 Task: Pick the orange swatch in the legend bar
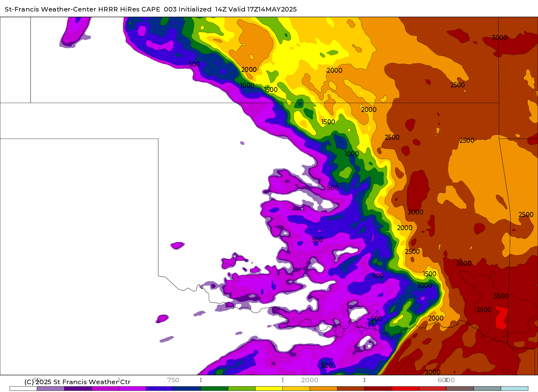coord(324,388)
